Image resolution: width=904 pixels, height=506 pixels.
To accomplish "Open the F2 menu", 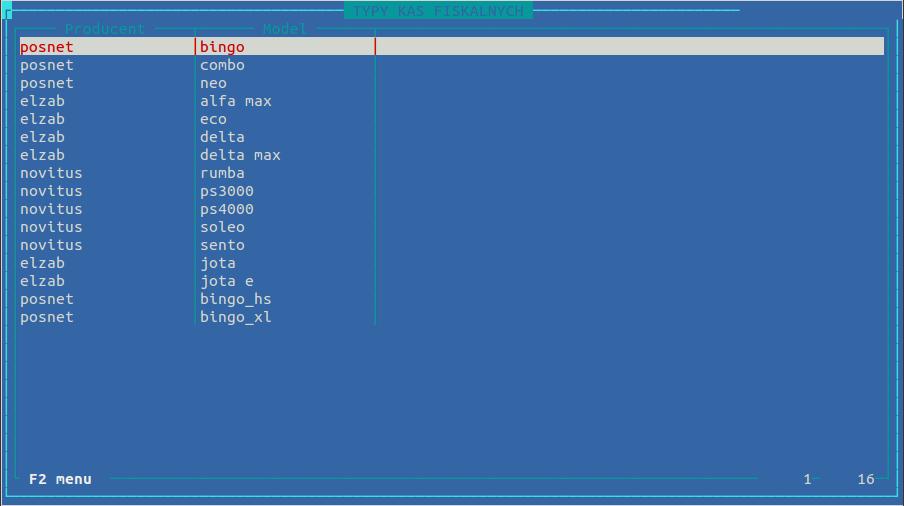I will 60,479.
